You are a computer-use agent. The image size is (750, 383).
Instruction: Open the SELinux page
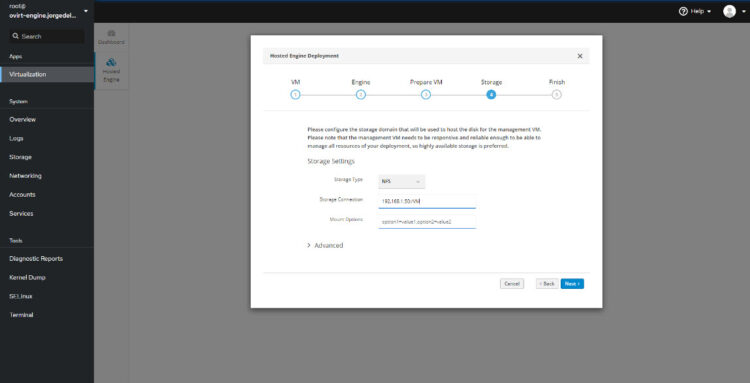click(21, 296)
